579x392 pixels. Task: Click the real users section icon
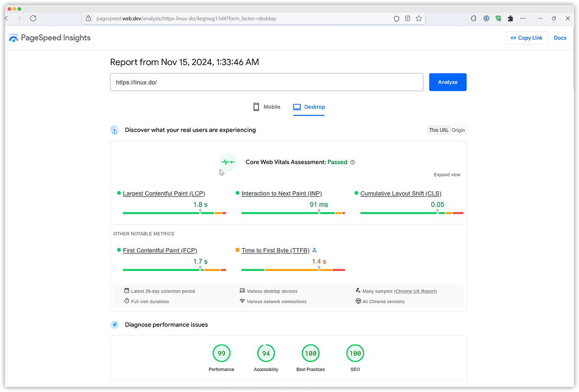(x=114, y=130)
